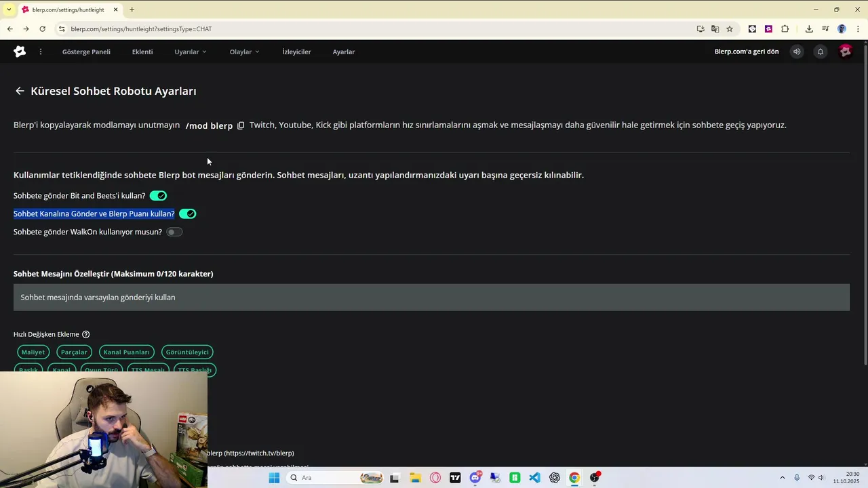
Task: Open Chrome downloads icon
Action: [809, 29]
